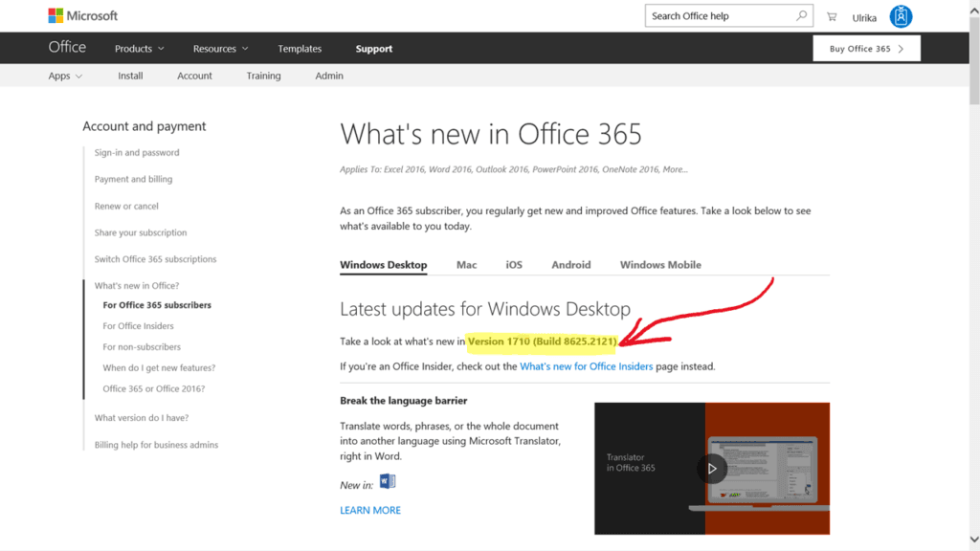Type in the Search Office help field

pos(720,16)
